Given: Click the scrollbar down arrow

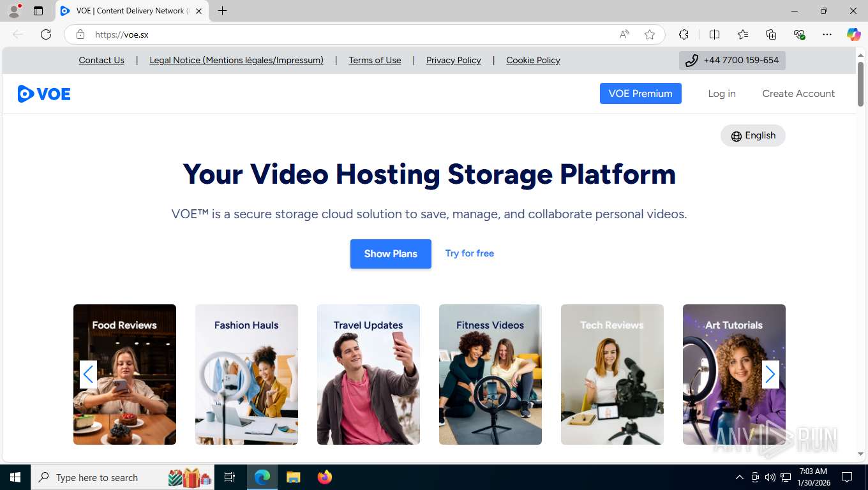Looking at the screenshot, I should [860, 454].
